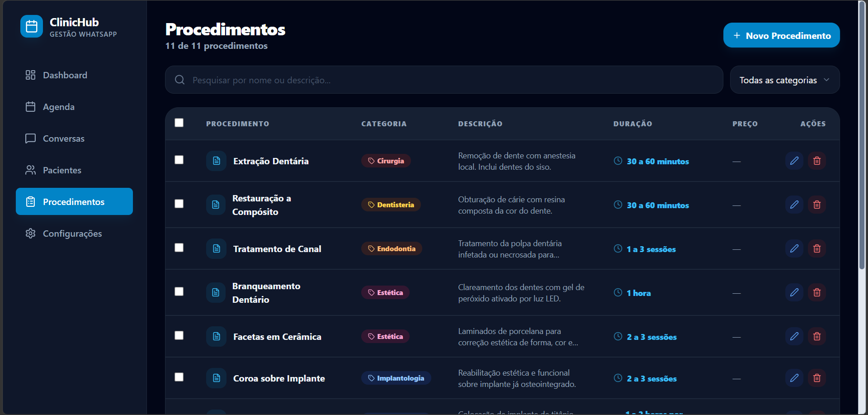The width and height of the screenshot is (868, 415).
Task: Click the PREÇO column header
Action: point(745,124)
